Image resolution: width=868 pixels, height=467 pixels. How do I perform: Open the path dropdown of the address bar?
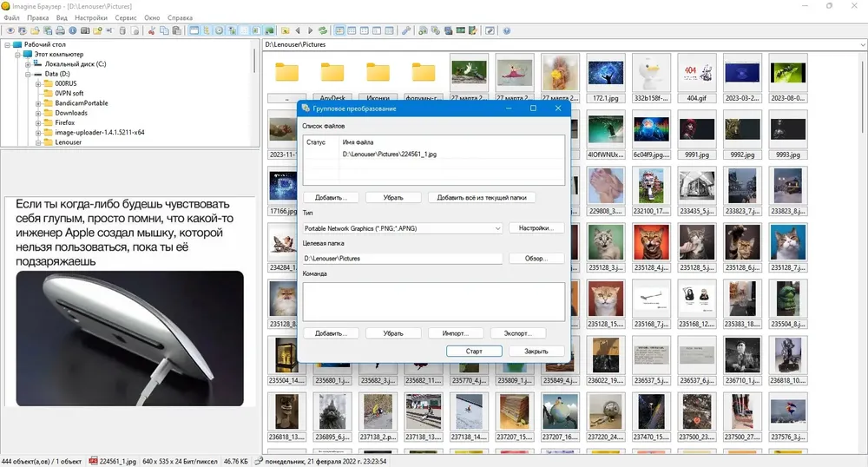pos(863,45)
